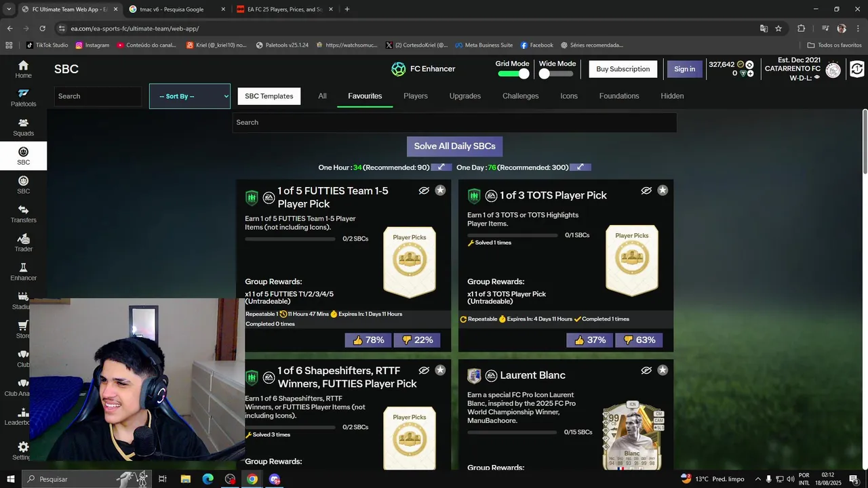
Task: Reload the page in Chrome
Action: pyautogui.click(x=42, y=28)
